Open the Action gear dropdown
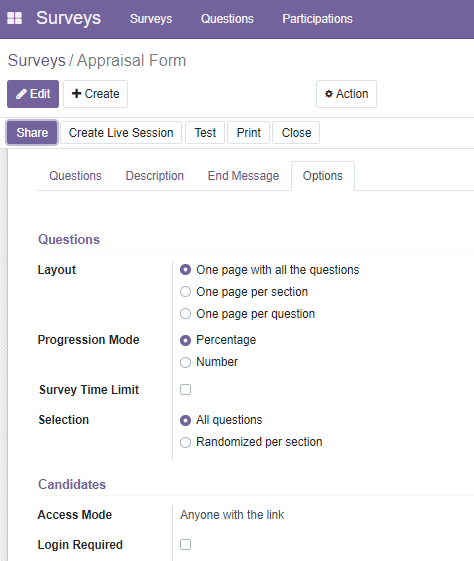This screenshot has width=474, height=561. (x=346, y=94)
